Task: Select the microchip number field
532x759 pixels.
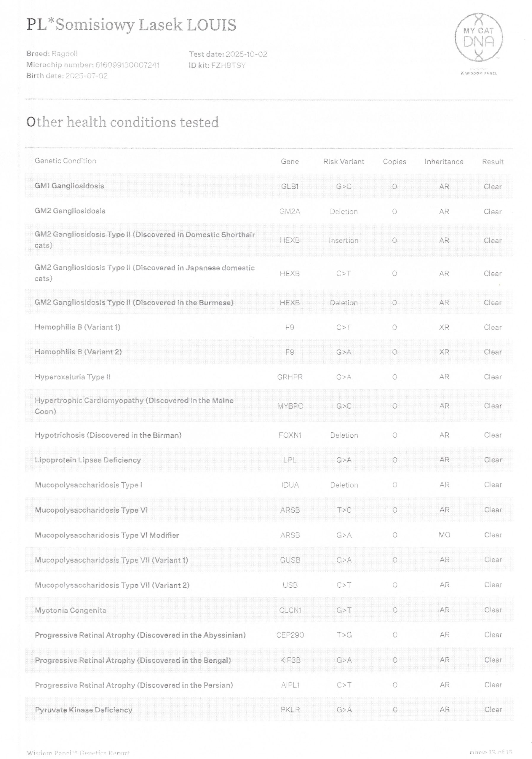Action: [93, 65]
